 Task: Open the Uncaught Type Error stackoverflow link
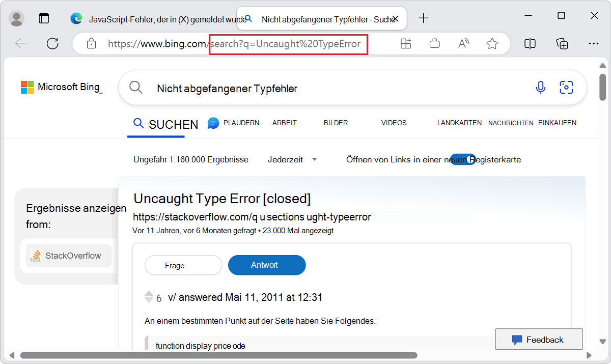pyautogui.click(x=221, y=199)
